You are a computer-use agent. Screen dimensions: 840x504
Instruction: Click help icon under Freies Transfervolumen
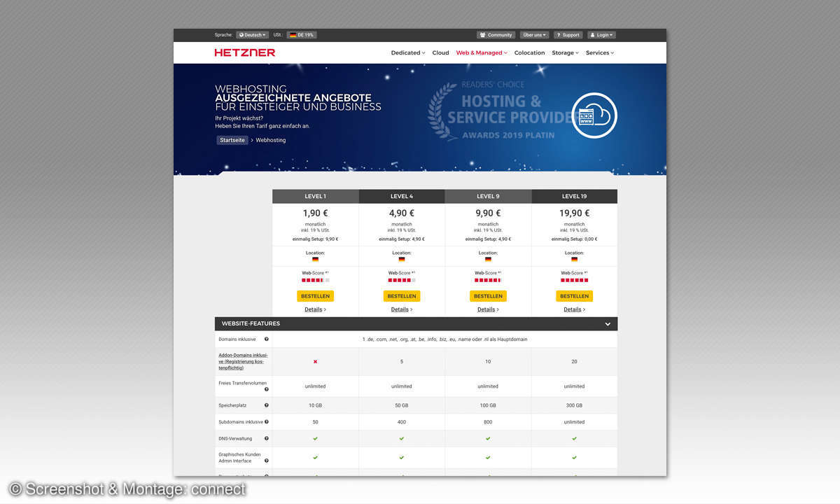[x=266, y=389]
